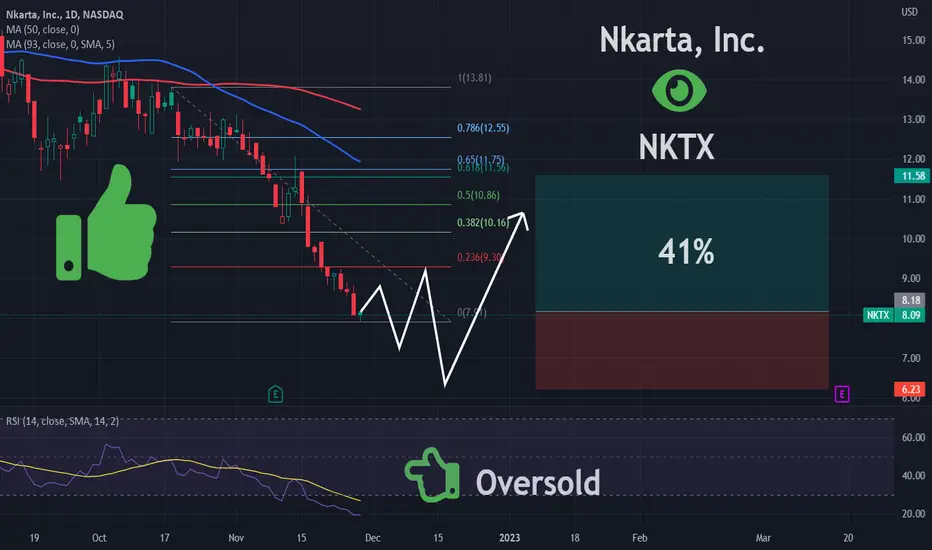The image size is (932, 550).
Task: Click the 2023 label on time axis
Action: 509,538
